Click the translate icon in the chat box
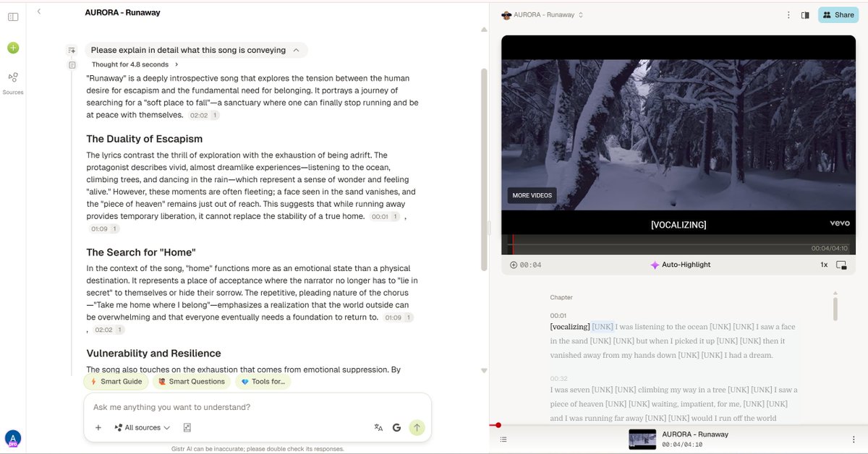This screenshot has height=454, width=868. 378,428
